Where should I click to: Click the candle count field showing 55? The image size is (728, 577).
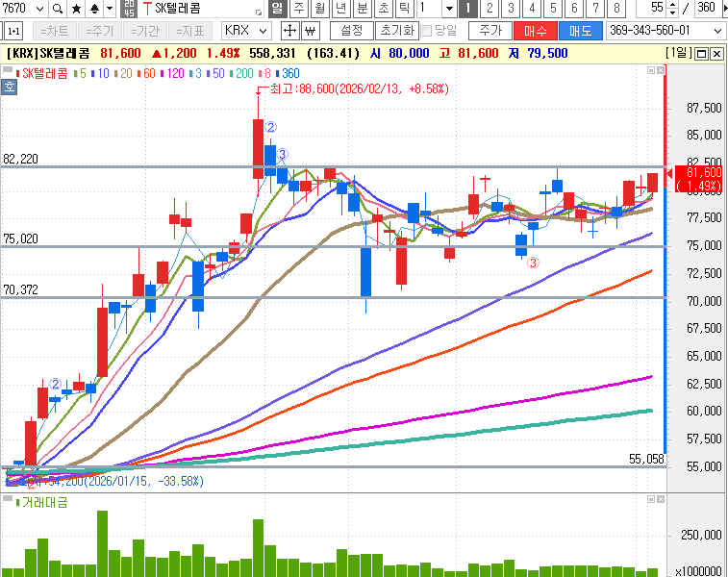[x=652, y=8]
